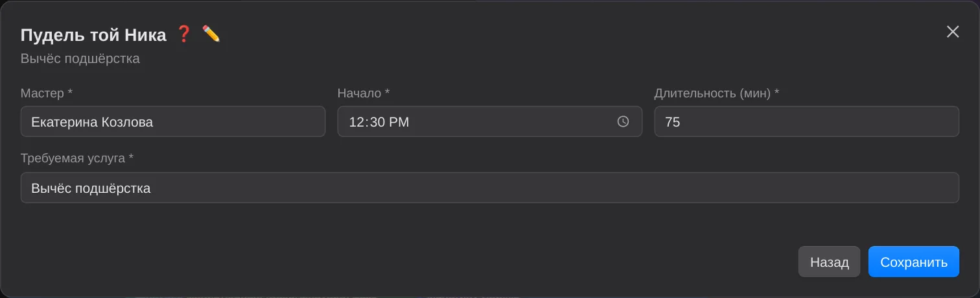
Task: Open the Мастер selector showing Екатерина Козлова
Action: click(173, 121)
